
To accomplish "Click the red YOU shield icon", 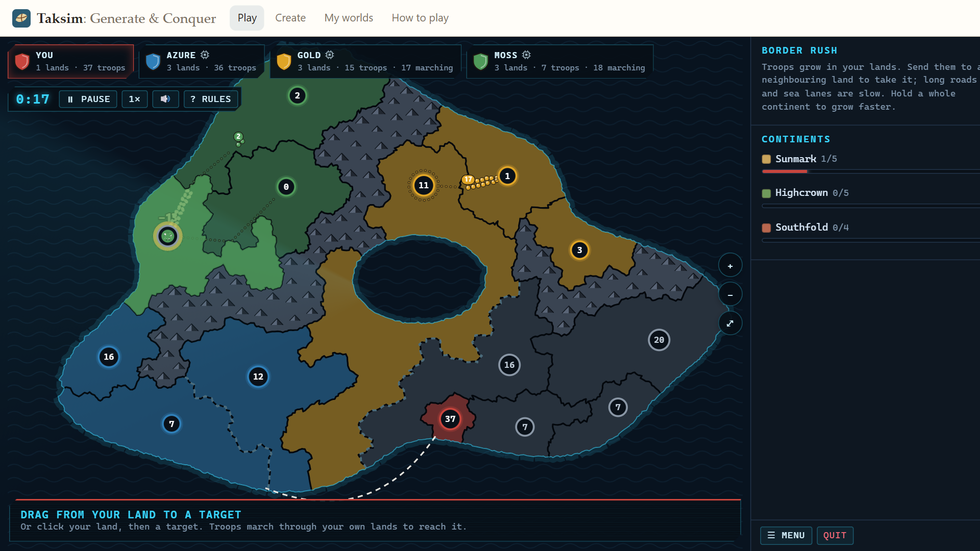I will (22, 61).
